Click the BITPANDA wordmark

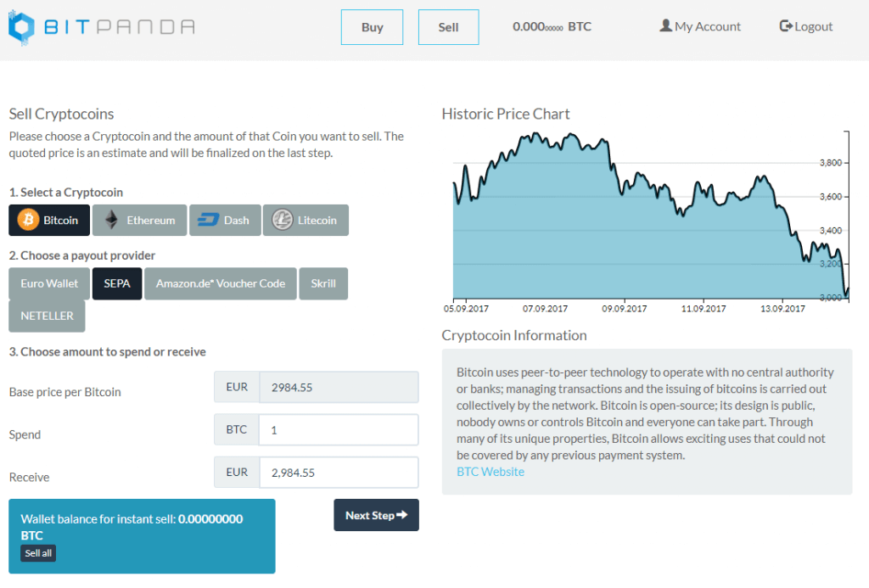tap(119, 26)
